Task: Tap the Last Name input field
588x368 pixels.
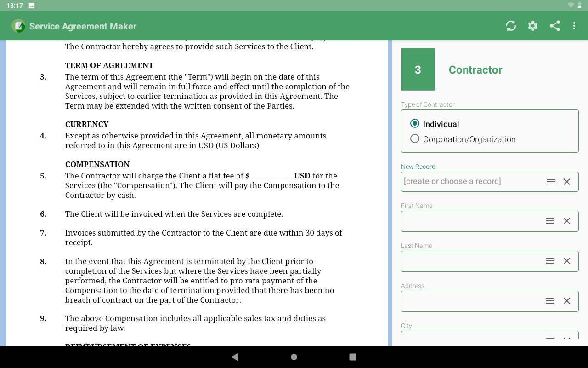Action: click(490, 261)
